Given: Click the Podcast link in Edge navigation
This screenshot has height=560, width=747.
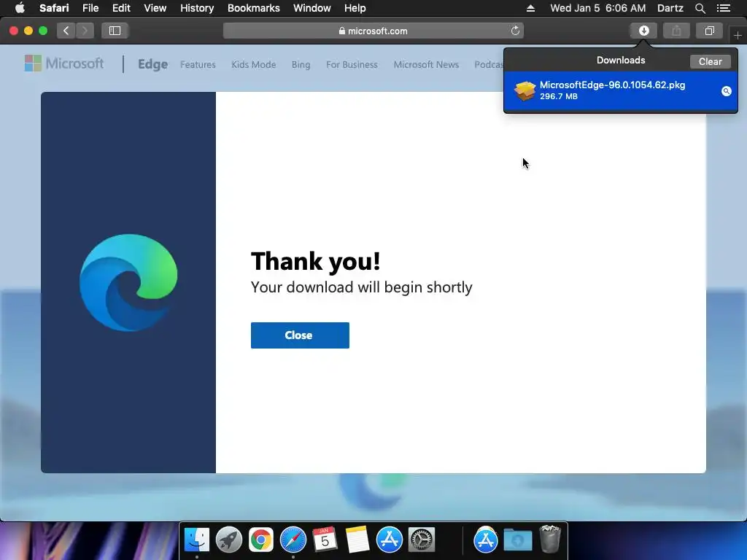Looking at the screenshot, I should [x=488, y=64].
